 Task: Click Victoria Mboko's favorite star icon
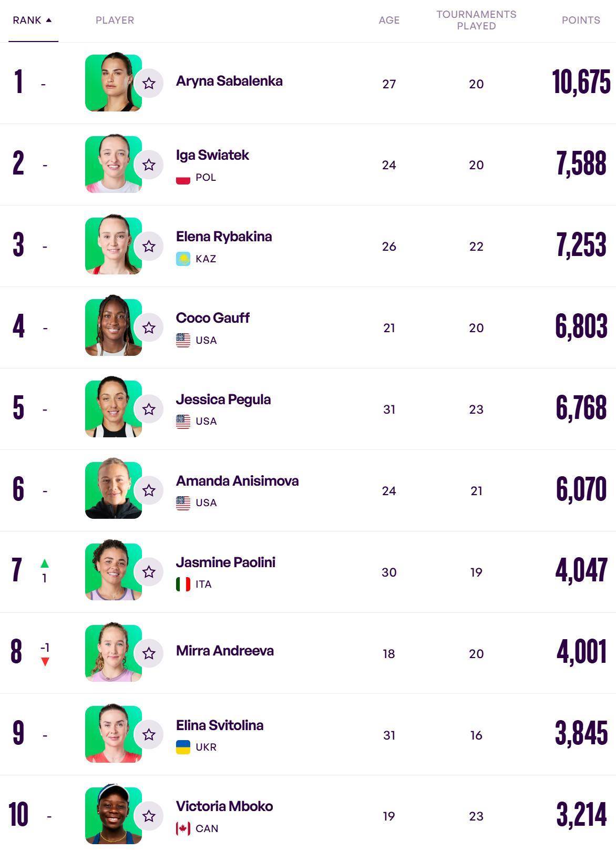click(149, 816)
